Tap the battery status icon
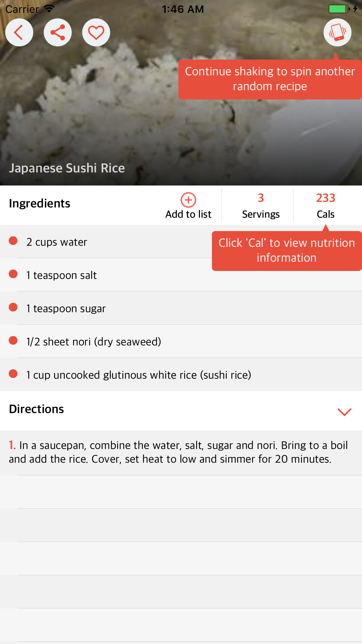This screenshot has height=644, width=362. click(x=339, y=9)
